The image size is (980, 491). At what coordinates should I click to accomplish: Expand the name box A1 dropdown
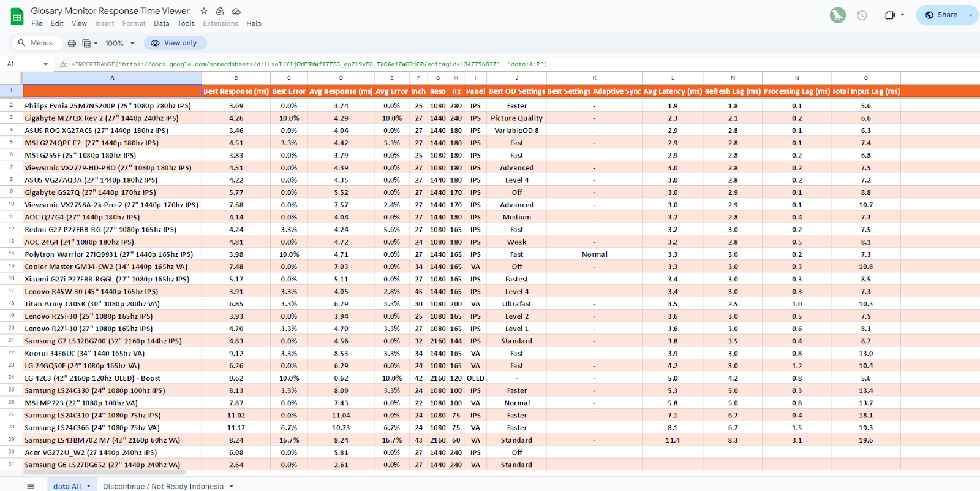[45, 64]
